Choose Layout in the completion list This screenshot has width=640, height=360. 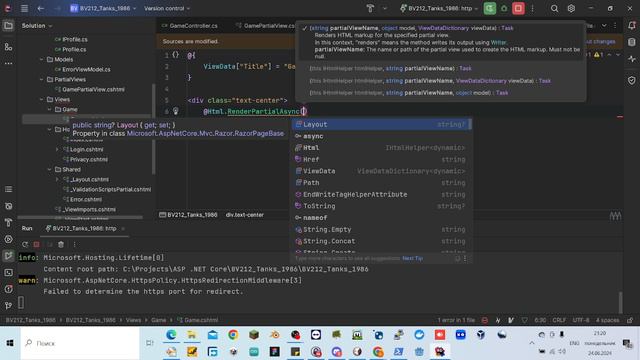382,124
